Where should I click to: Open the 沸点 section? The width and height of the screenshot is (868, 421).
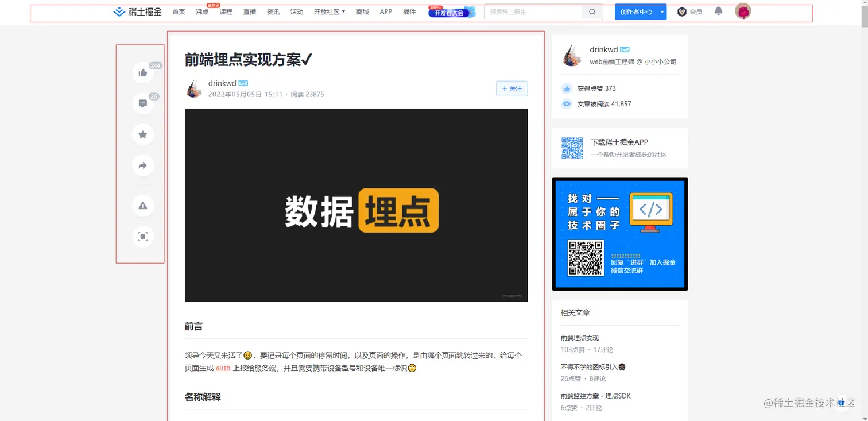[x=202, y=11]
